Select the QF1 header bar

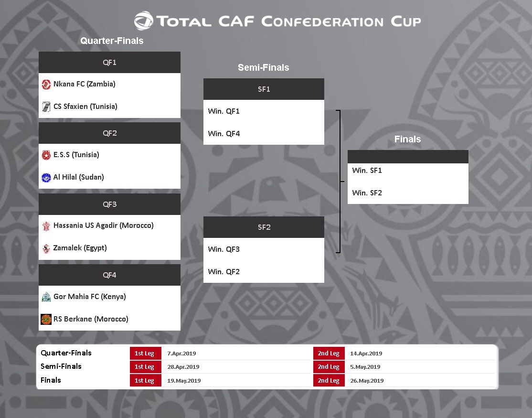coord(109,63)
